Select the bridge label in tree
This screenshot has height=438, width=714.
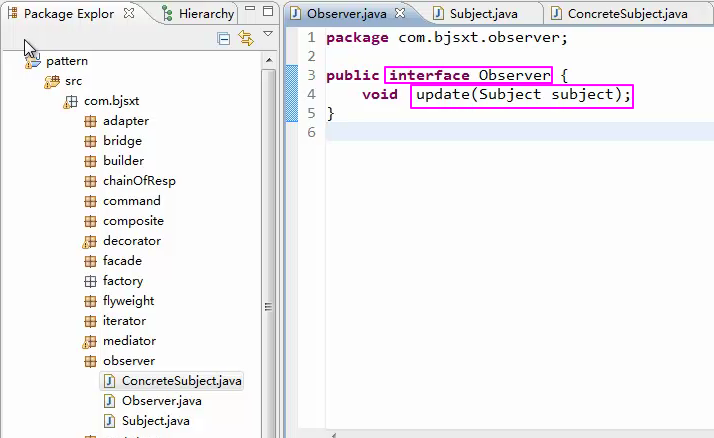coord(122,141)
